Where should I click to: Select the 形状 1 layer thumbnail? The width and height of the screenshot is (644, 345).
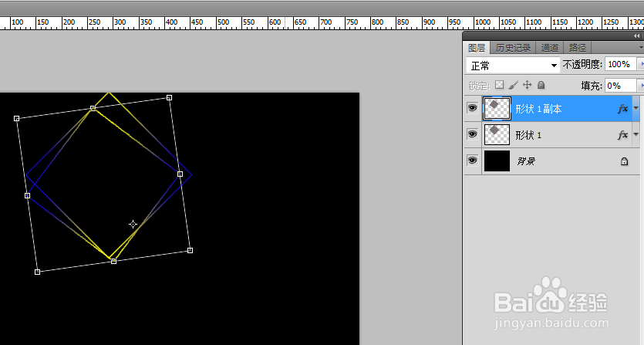coord(497,134)
